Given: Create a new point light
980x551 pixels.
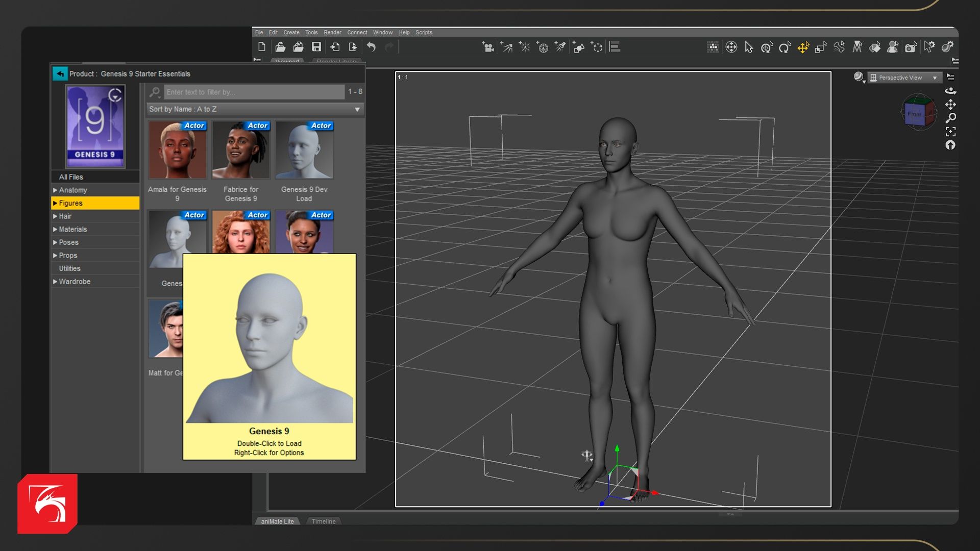Looking at the screenshot, I should [x=524, y=47].
